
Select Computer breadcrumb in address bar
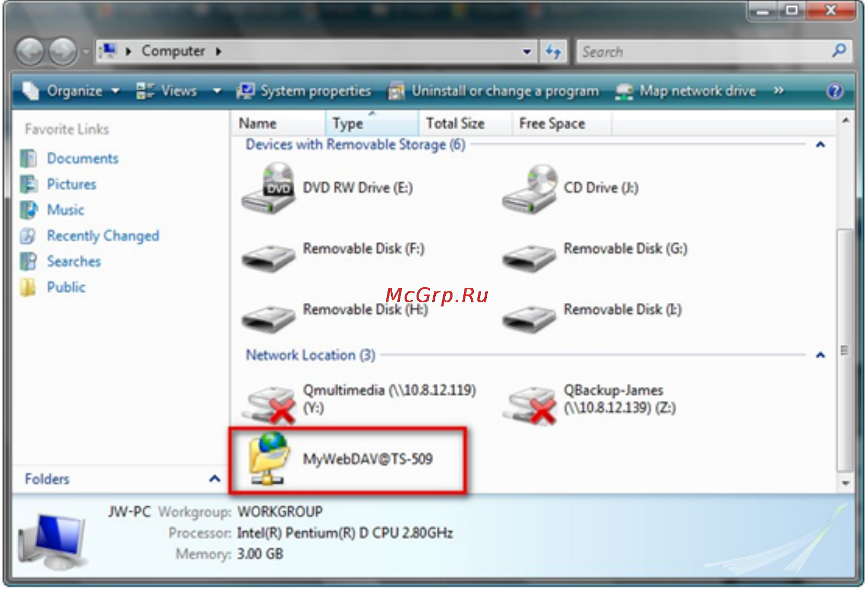tap(173, 51)
